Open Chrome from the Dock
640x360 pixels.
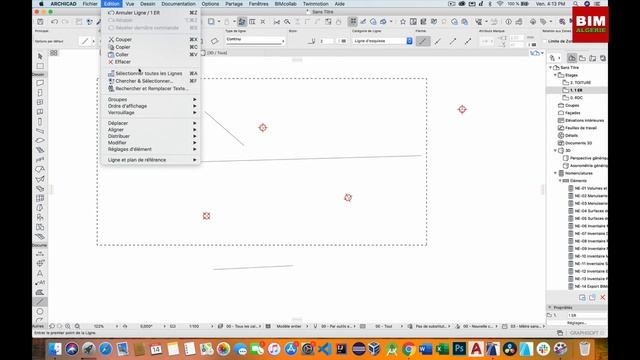click(408, 349)
